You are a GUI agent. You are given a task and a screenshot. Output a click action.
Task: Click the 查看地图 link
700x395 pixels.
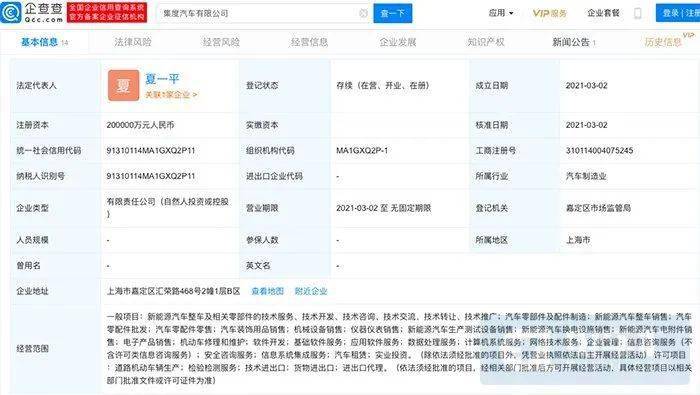click(267, 291)
